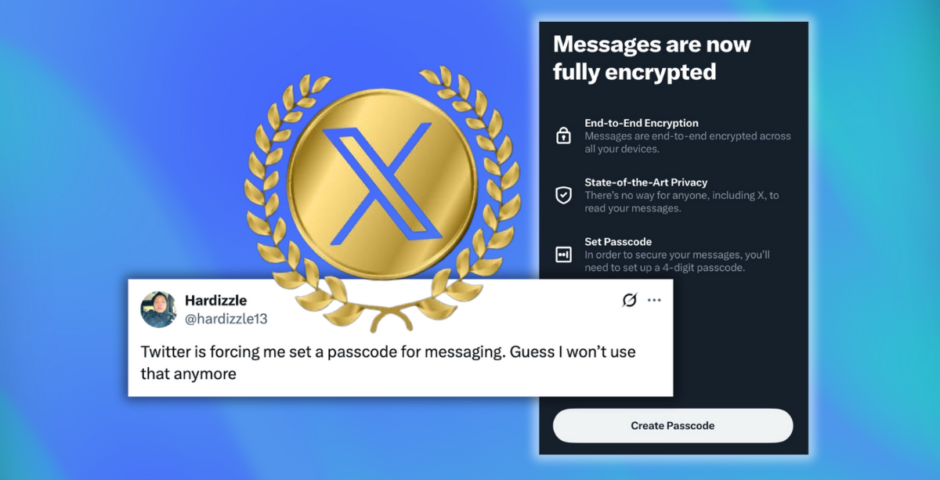Viewport: 940px width, 480px height.
Task: Click the Grok slashed-circle icon on tweet
Action: (x=629, y=300)
